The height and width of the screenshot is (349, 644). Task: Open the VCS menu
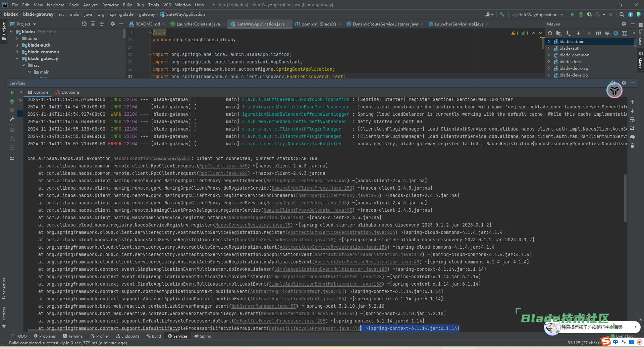[x=167, y=5]
